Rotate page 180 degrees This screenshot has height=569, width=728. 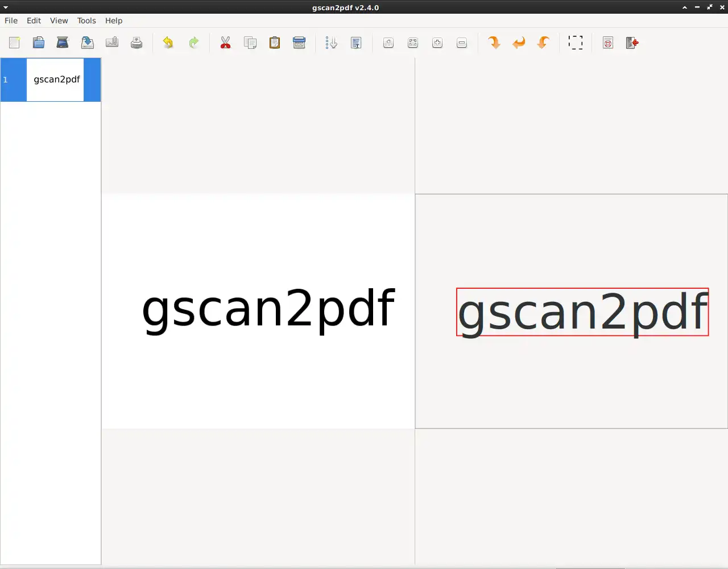[519, 43]
